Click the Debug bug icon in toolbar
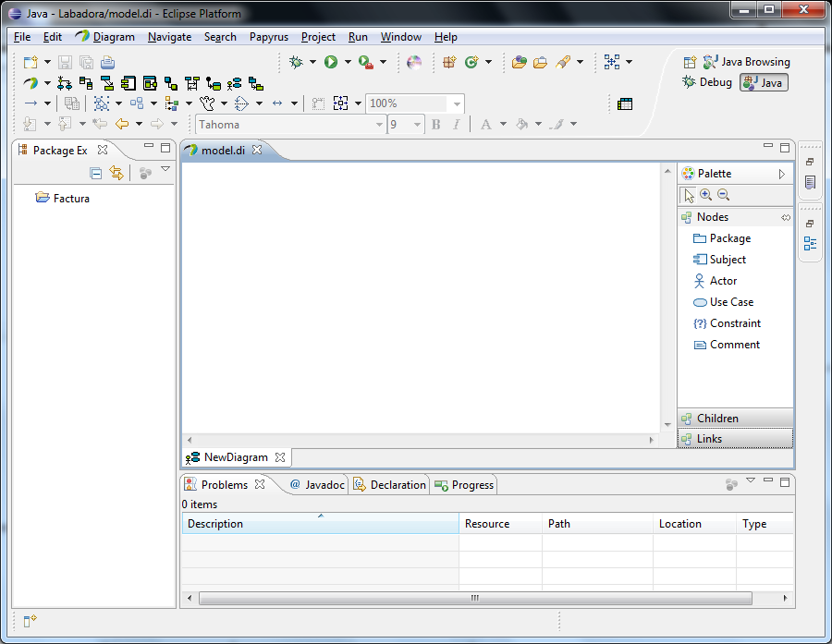This screenshot has height=644, width=832. tap(296, 62)
